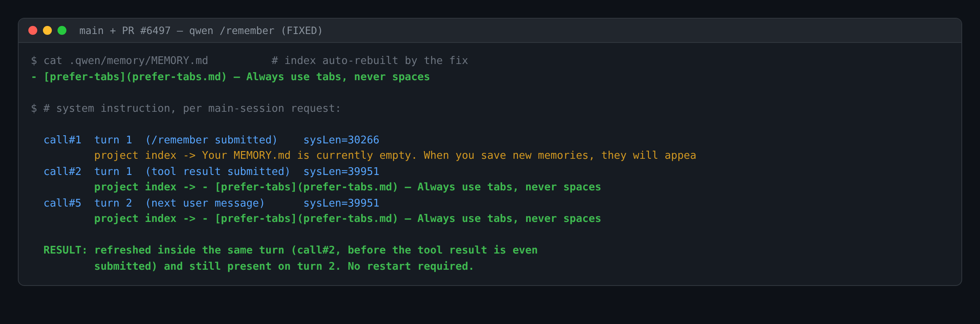Screen dimensions: 980x324
Task: Click the project index line under call#5
Action: pos(347,219)
